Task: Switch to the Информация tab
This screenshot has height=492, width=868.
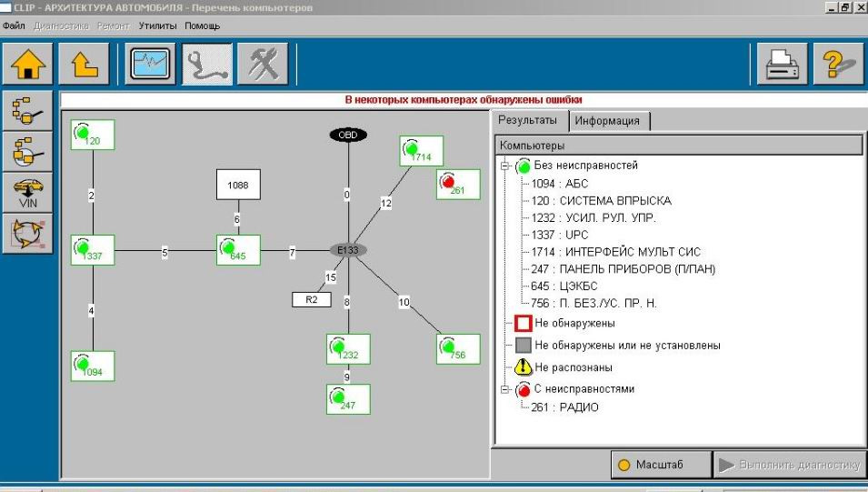Action: tap(607, 121)
